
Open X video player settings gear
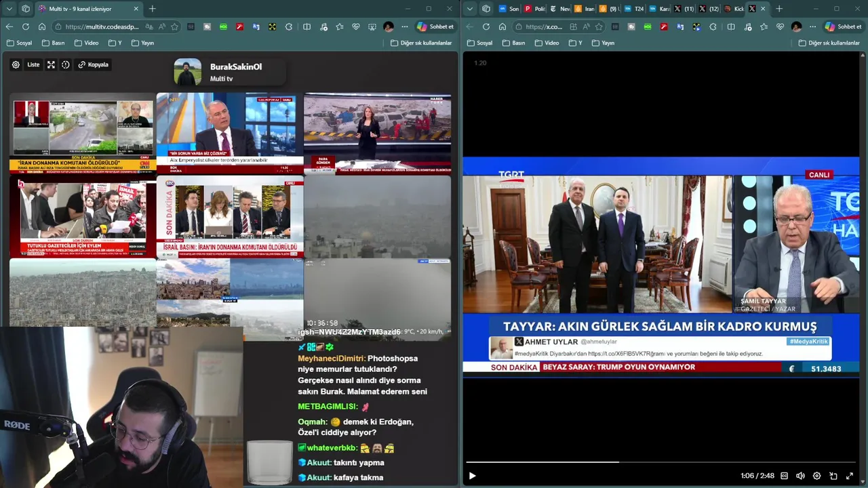(x=816, y=476)
